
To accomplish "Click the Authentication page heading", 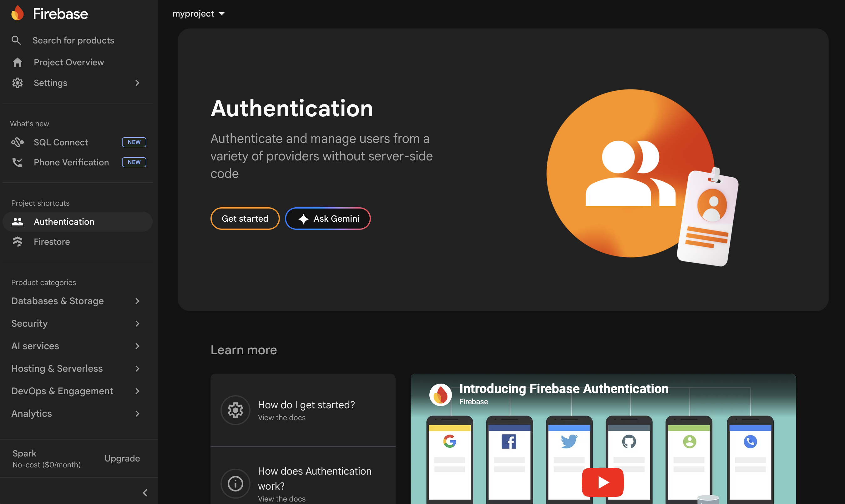I will (292, 109).
